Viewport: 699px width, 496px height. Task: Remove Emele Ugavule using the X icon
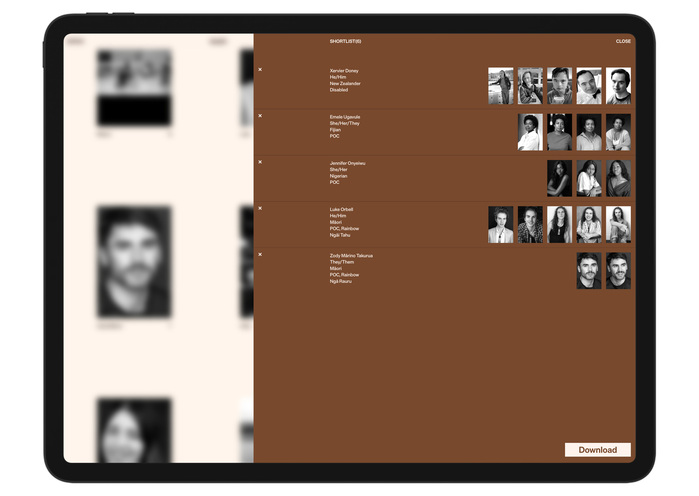(x=260, y=116)
